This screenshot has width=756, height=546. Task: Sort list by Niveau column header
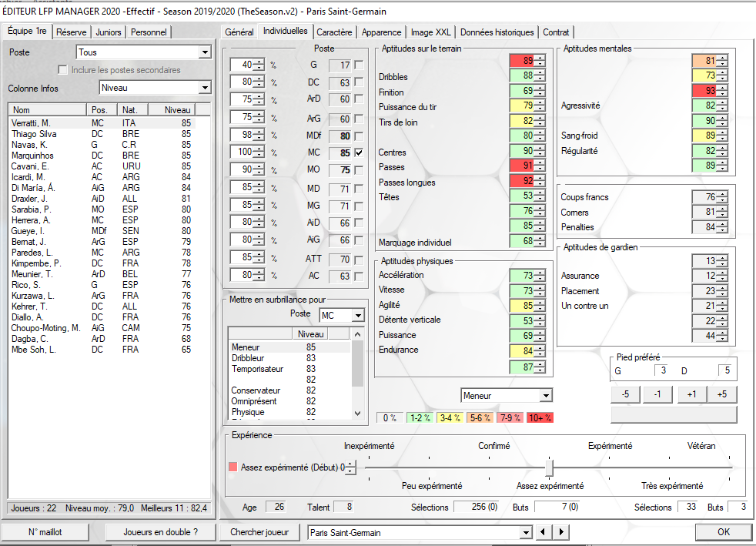coord(171,110)
